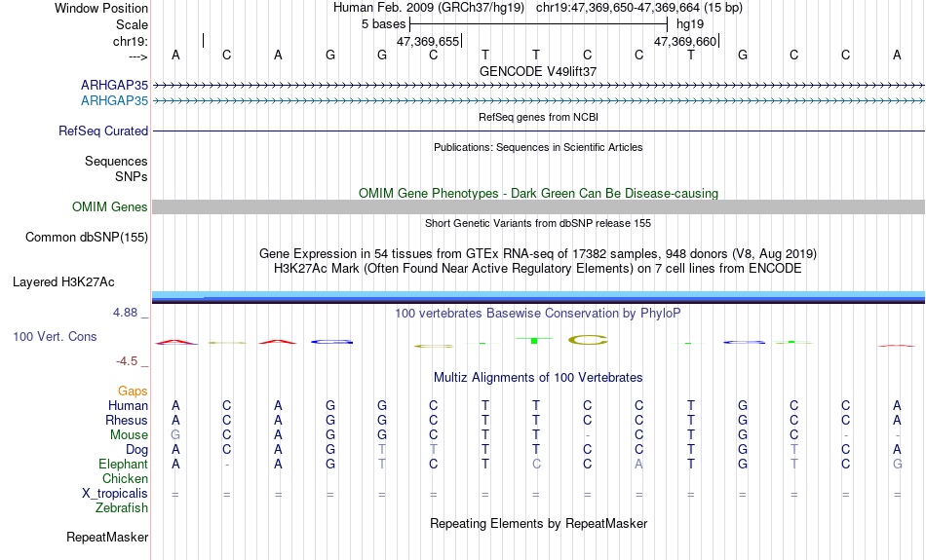Click the sequence direction arrow label

(x=138, y=56)
